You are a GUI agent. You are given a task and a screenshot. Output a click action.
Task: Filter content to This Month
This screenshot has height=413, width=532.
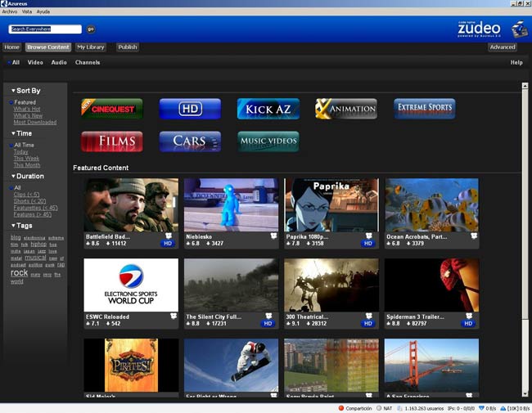click(27, 165)
